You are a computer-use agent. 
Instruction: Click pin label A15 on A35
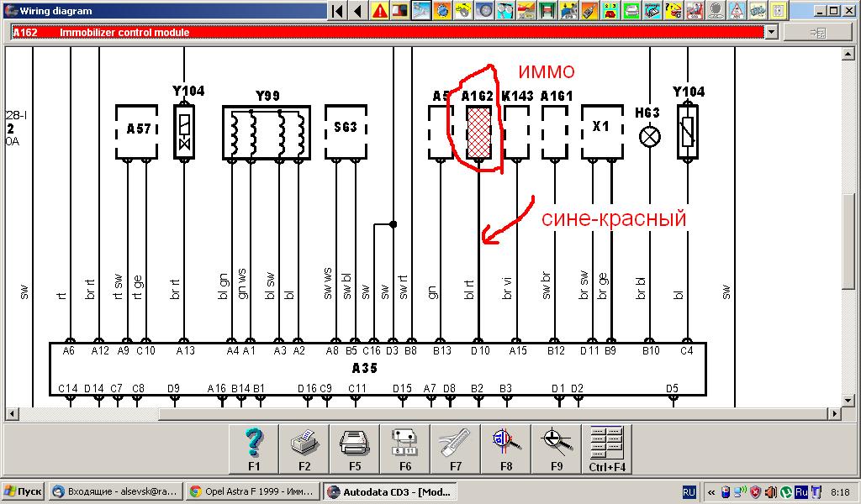[x=518, y=350]
